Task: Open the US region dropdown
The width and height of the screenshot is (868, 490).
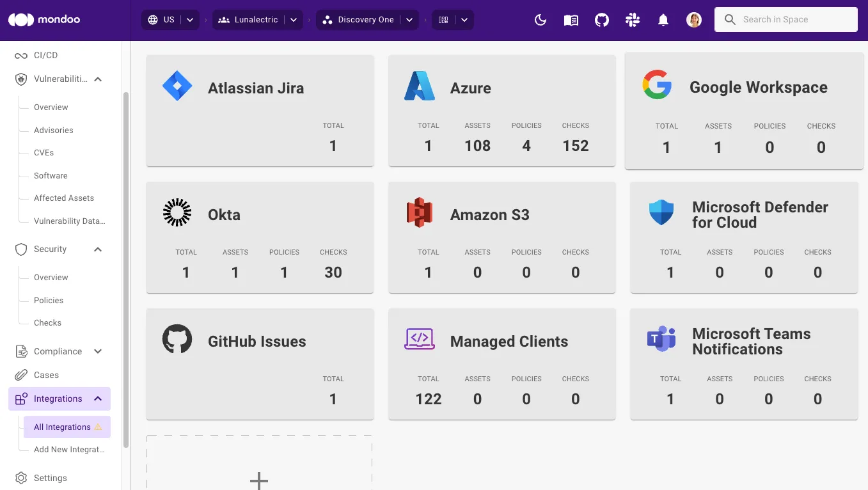Action: tap(190, 20)
